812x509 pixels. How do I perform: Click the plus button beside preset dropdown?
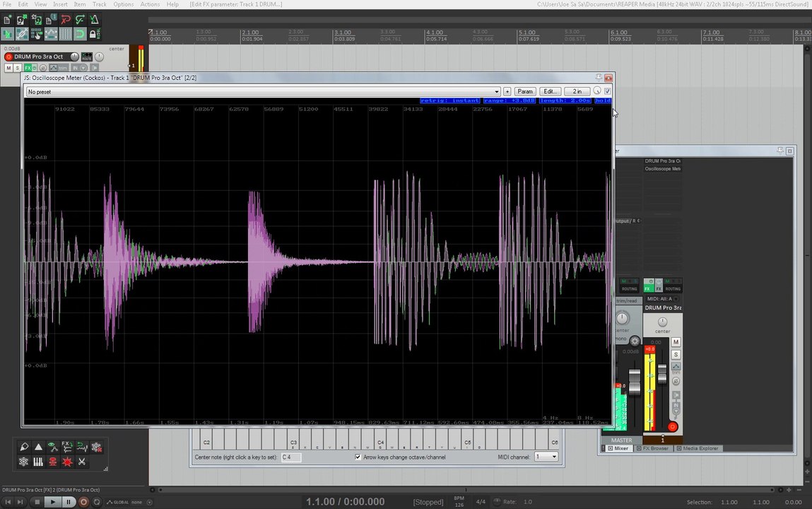click(x=507, y=91)
